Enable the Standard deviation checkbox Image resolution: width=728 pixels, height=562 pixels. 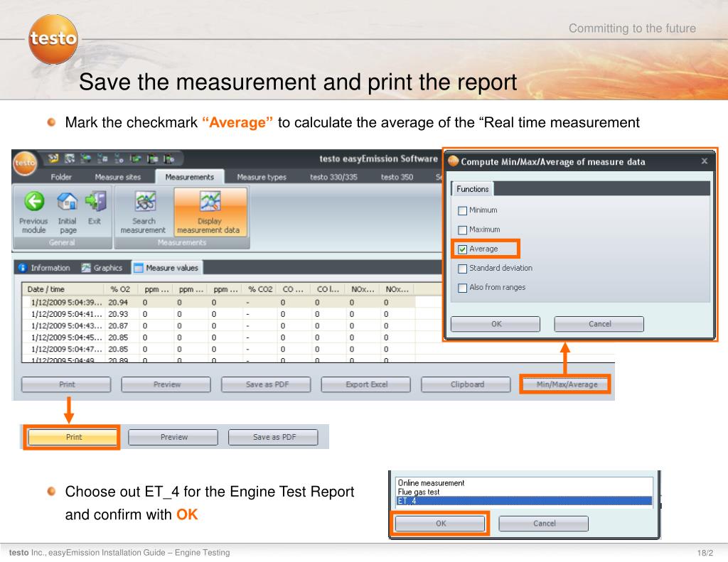(x=462, y=269)
